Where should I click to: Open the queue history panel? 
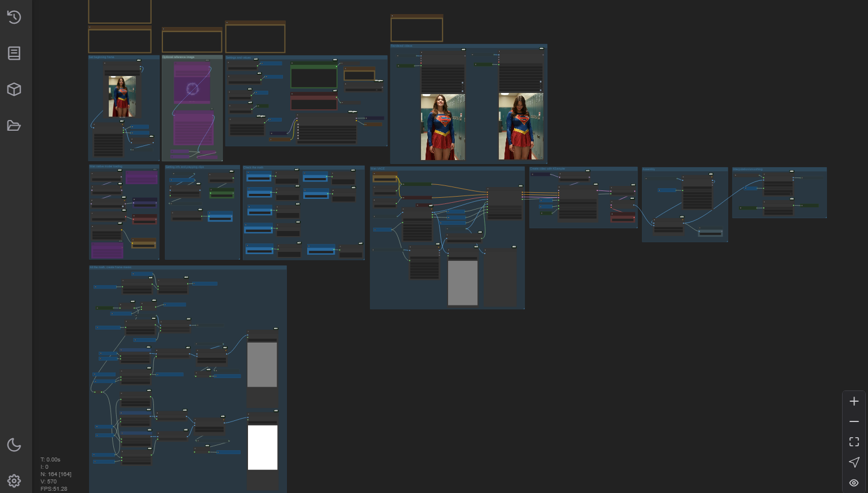point(14,17)
